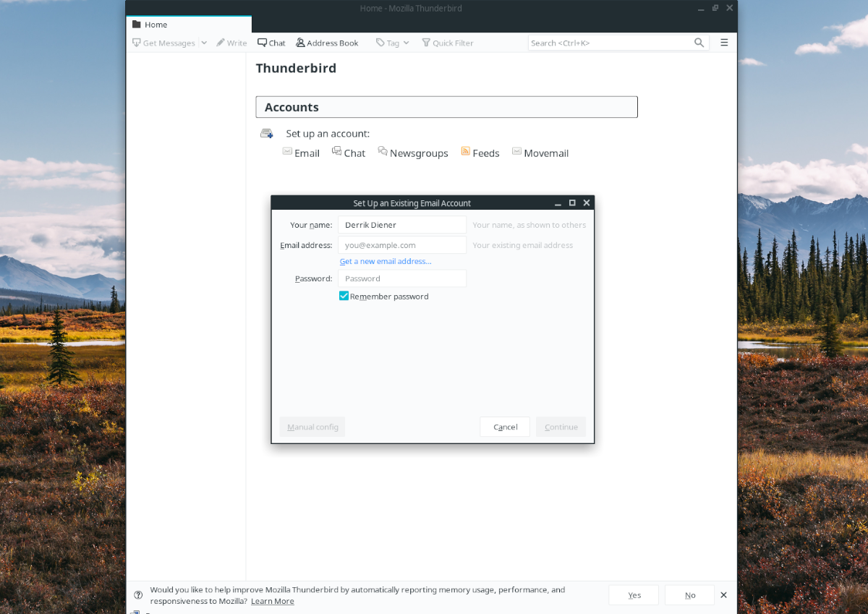Open the Address Book
The height and width of the screenshot is (614, 868).
click(327, 43)
